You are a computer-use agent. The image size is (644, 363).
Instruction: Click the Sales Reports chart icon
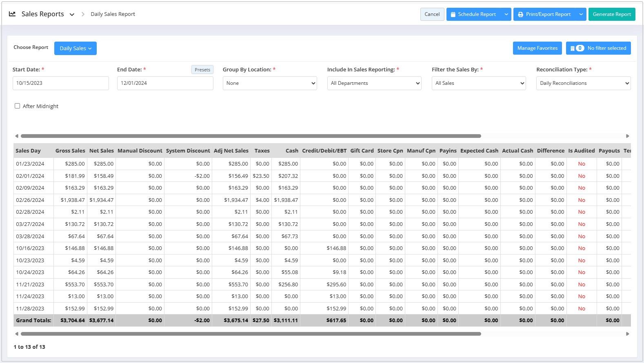point(12,14)
